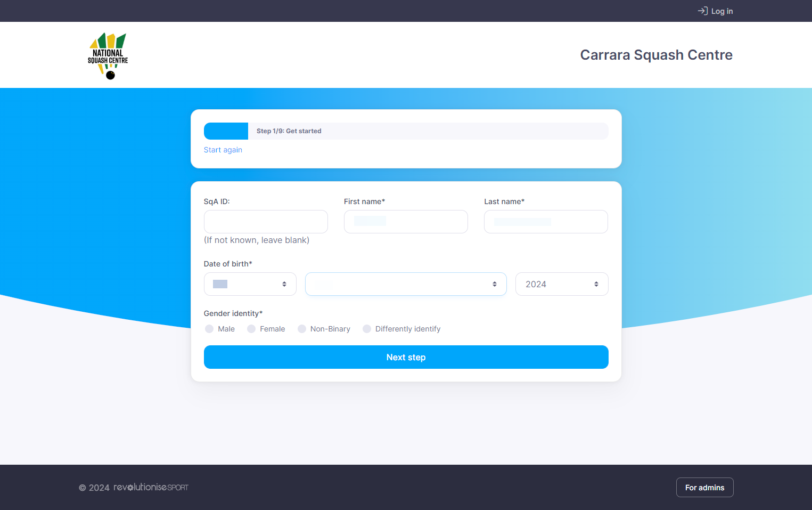Select Non-Binary gender option

302,329
